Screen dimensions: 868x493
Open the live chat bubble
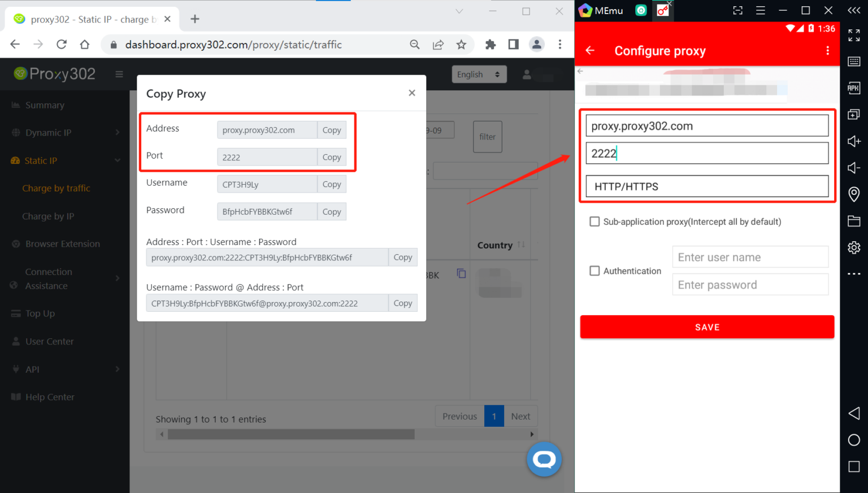544,460
